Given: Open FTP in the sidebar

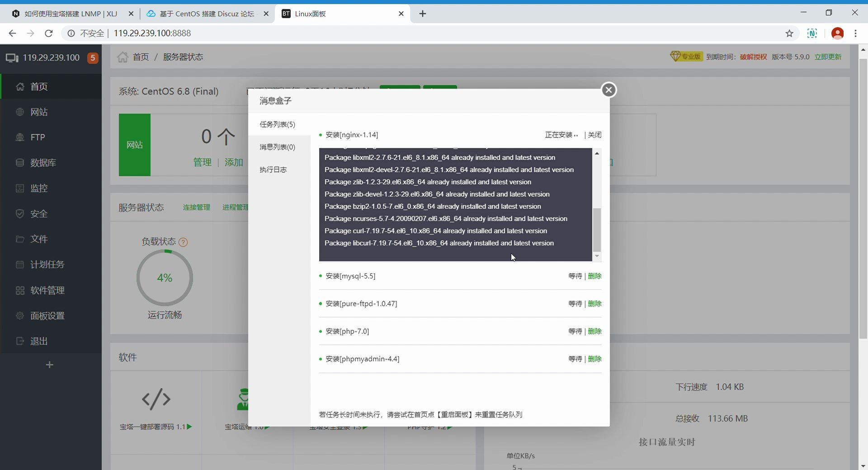Looking at the screenshot, I should pos(51,137).
